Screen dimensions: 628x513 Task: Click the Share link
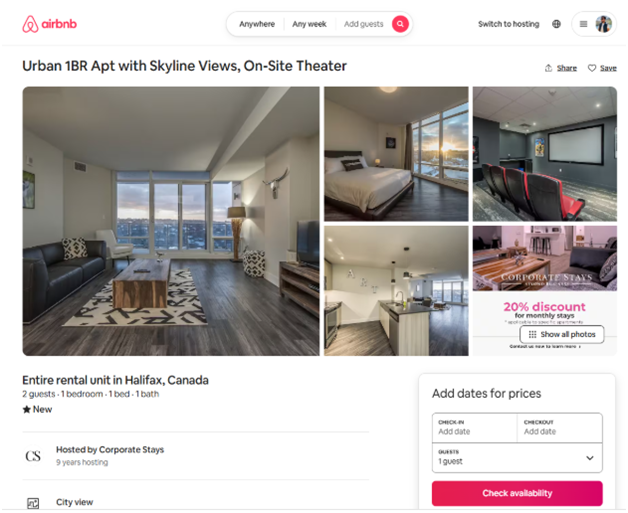567,68
